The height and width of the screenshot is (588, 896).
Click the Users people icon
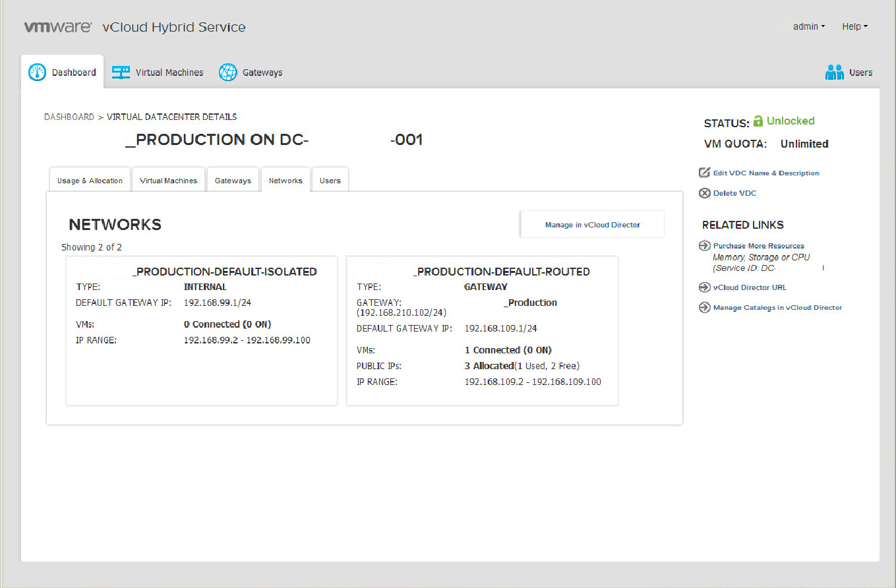[835, 73]
